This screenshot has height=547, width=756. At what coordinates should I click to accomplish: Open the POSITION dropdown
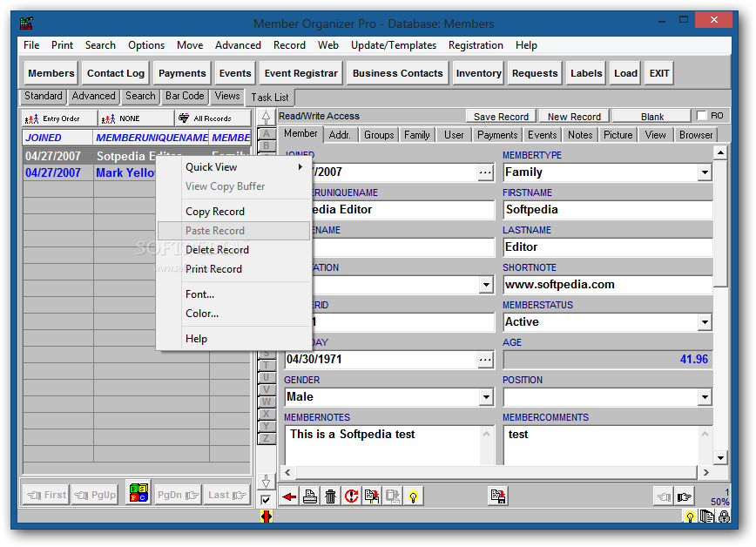[x=705, y=397]
